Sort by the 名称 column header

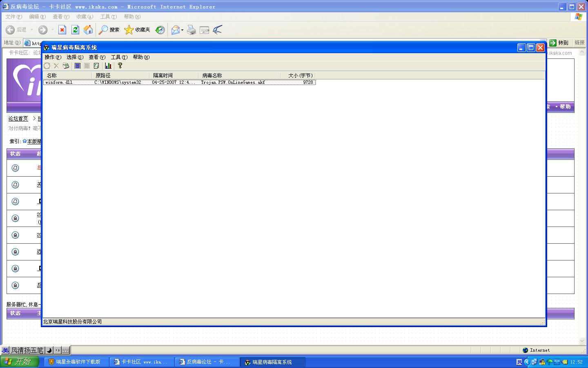pos(67,76)
